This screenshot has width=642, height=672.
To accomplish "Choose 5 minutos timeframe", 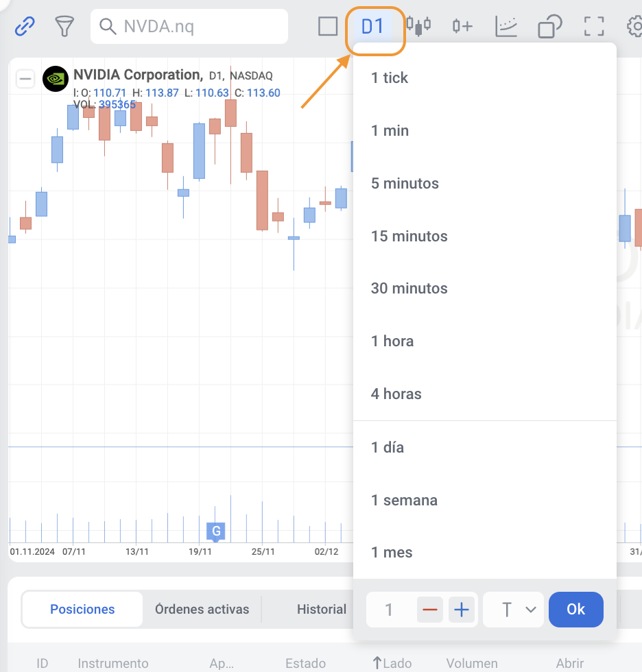I will click(x=485, y=184).
